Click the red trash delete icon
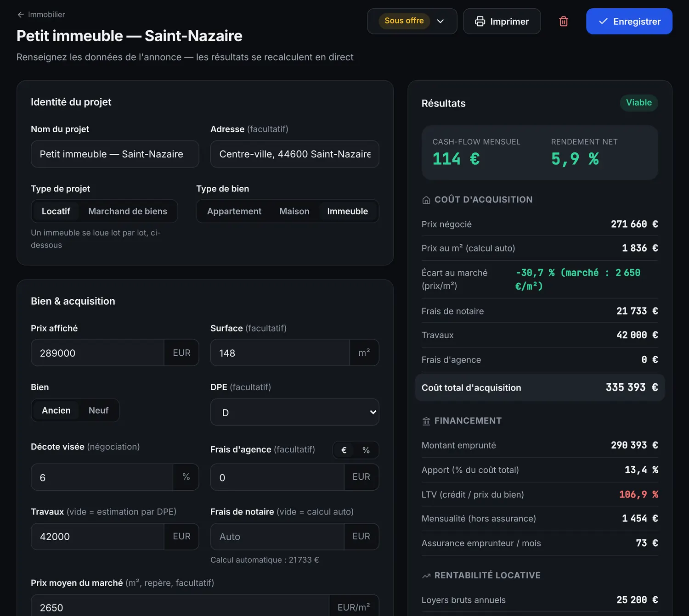This screenshot has height=616, width=689. (x=564, y=21)
